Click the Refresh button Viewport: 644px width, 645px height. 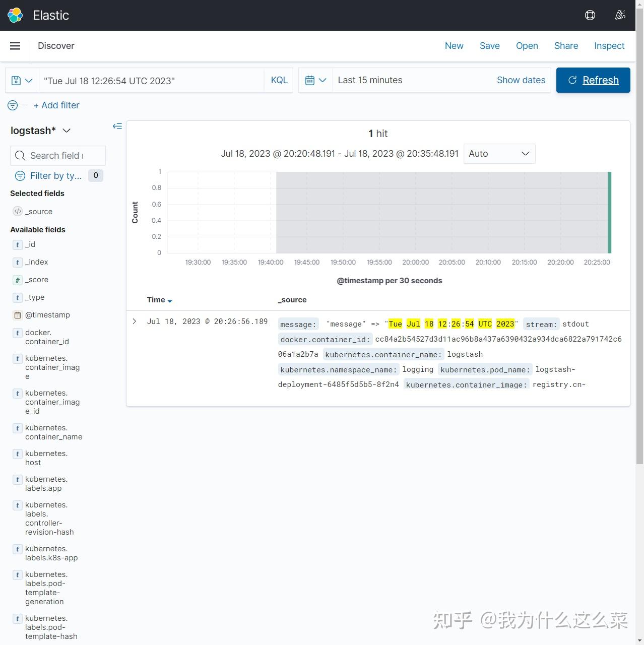tap(593, 80)
